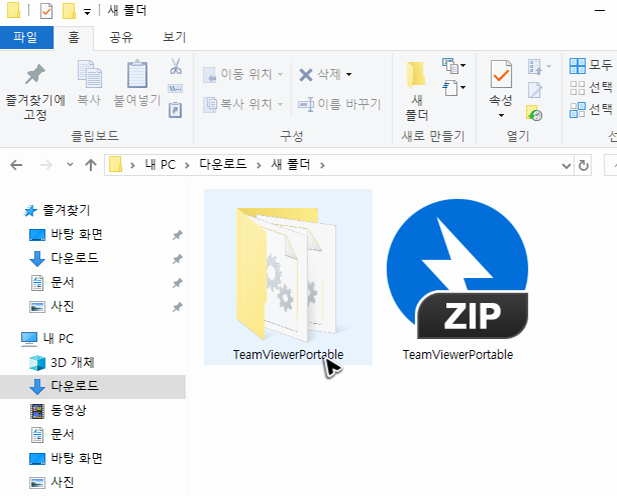Click the search box beside the address bar
The height and width of the screenshot is (496, 617).
click(611, 165)
